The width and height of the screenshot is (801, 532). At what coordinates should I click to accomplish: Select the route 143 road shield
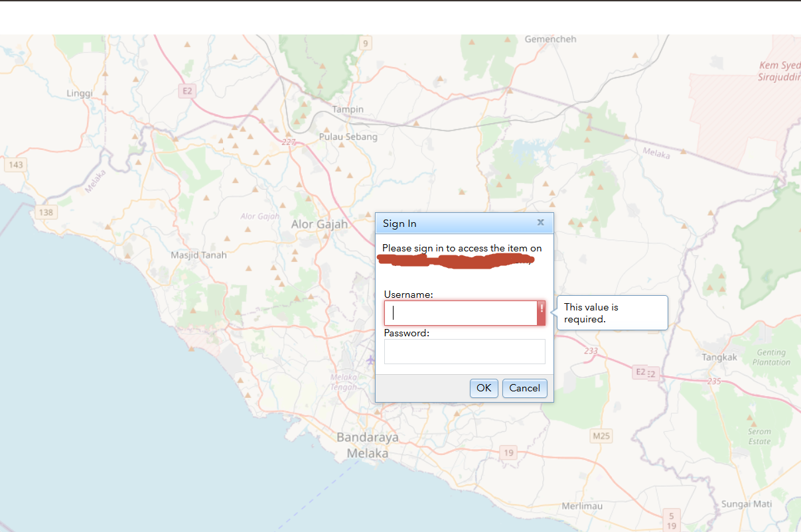tap(15, 163)
